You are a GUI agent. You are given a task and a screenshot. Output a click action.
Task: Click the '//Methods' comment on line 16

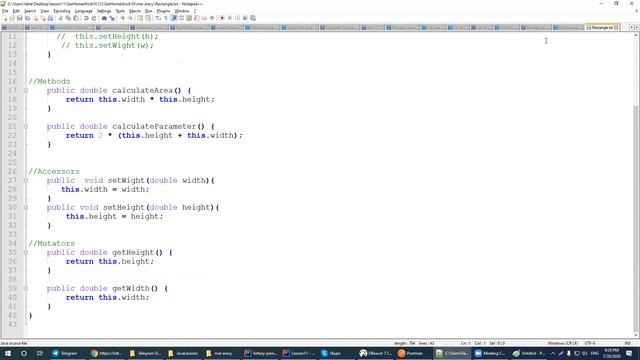(49, 82)
